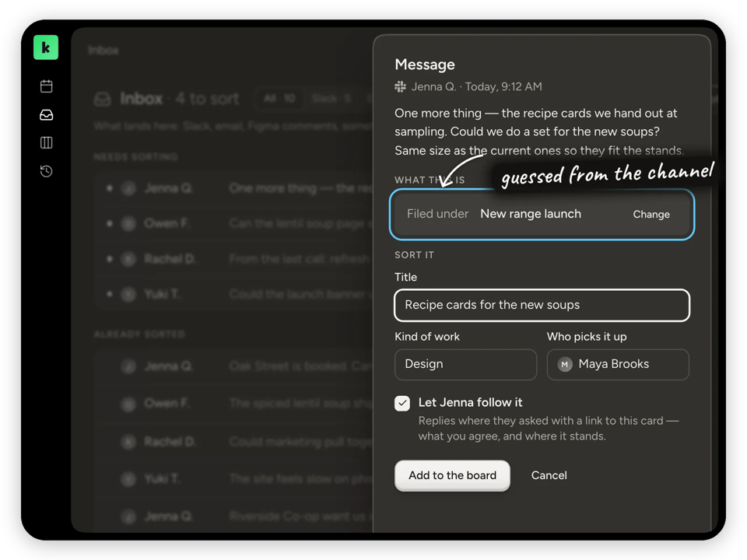The image size is (747, 560).
Task: Open the Kind of work Design dropdown
Action: [x=465, y=364]
